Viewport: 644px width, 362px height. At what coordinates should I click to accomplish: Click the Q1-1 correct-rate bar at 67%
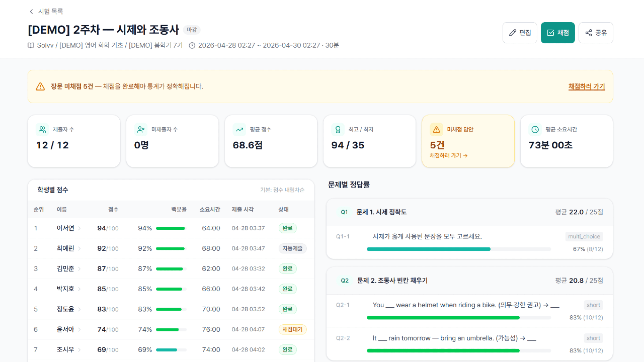459,249
